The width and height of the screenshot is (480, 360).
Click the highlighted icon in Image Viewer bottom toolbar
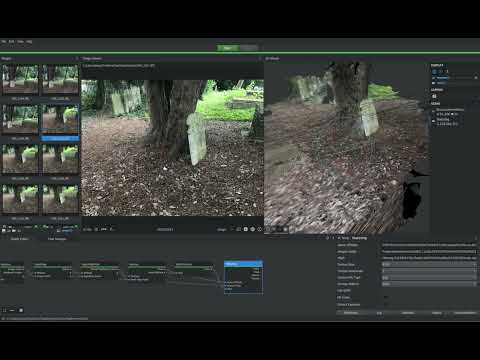[x=246, y=229]
